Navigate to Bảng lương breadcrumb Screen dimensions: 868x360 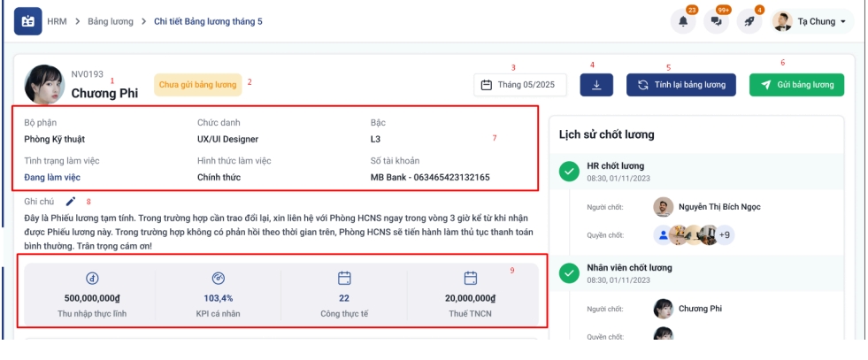click(110, 21)
